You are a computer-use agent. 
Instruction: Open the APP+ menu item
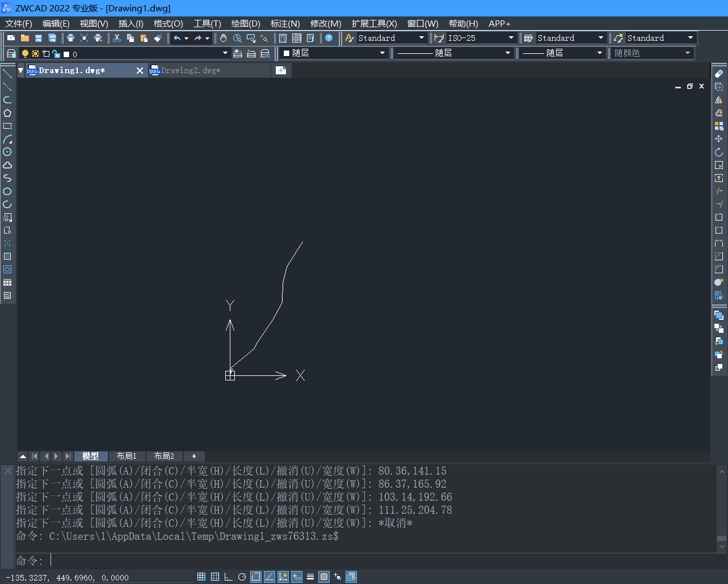pyautogui.click(x=499, y=23)
